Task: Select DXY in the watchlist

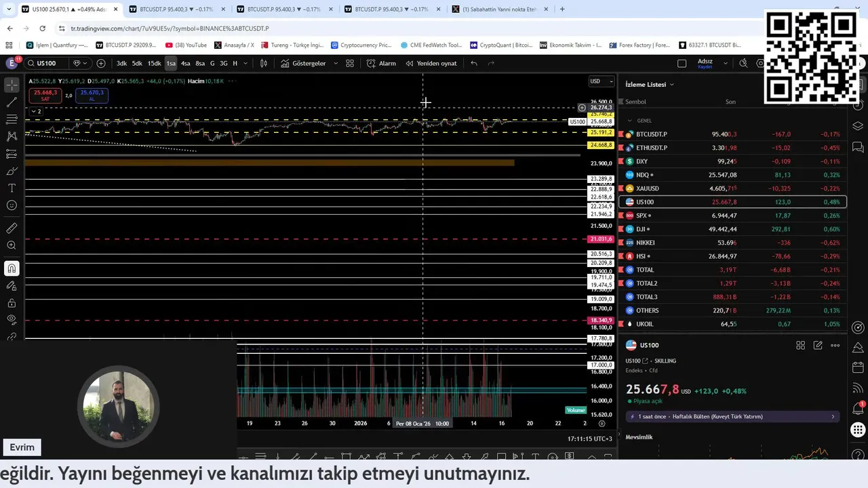Action: pos(732,161)
